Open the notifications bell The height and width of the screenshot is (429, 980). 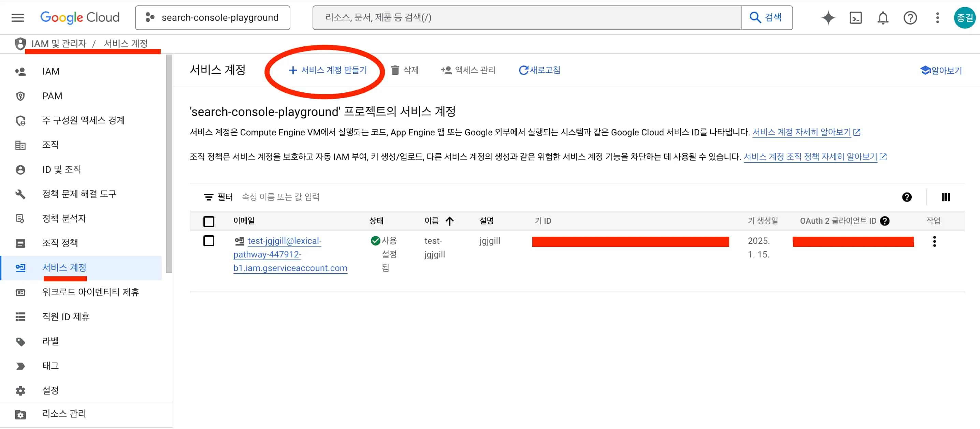[x=883, y=17]
